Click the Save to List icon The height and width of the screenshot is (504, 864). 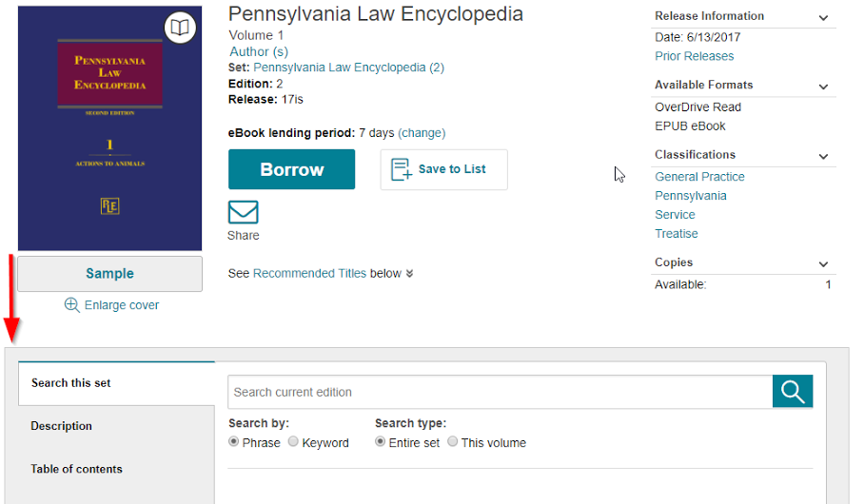tap(402, 169)
